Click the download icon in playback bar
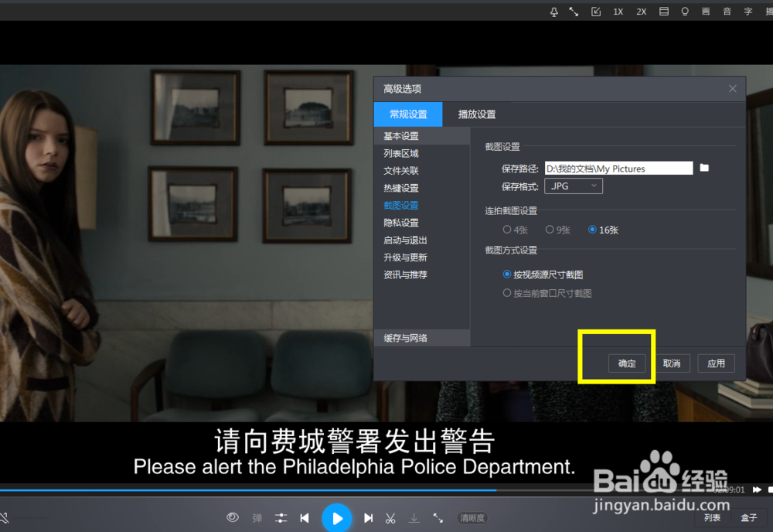The image size is (773, 532). point(414,518)
